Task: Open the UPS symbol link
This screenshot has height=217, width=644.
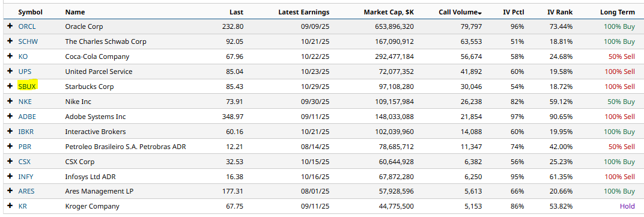Action: (25, 72)
